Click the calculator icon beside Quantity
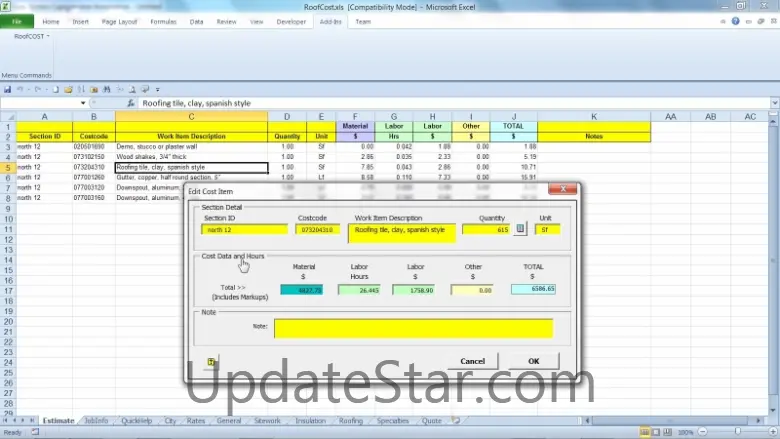Image resolution: width=780 pixels, height=439 pixels. click(520, 230)
